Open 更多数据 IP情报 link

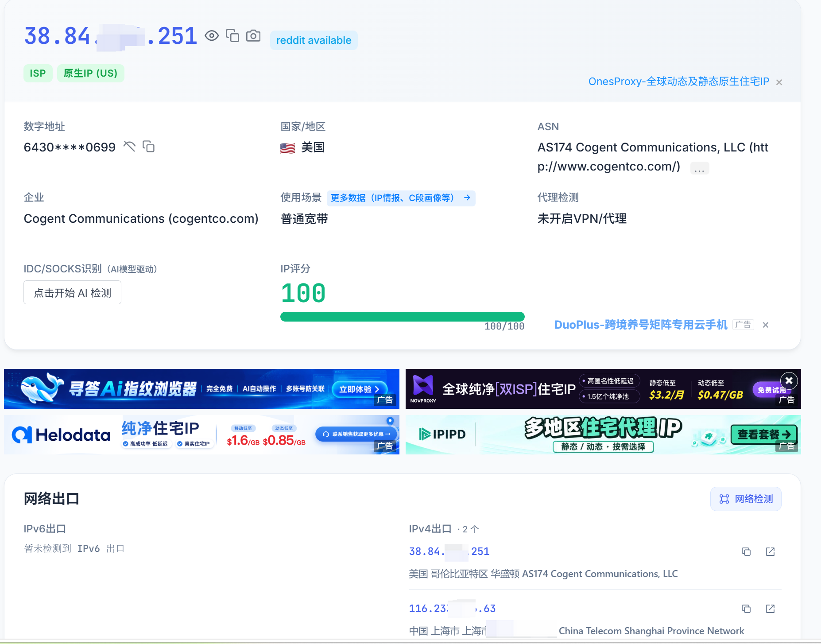coord(401,198)
